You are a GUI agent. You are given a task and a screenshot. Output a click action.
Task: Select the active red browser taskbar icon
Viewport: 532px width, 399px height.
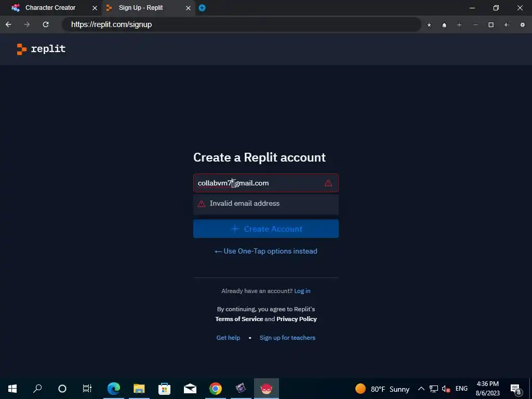point(267,389)
